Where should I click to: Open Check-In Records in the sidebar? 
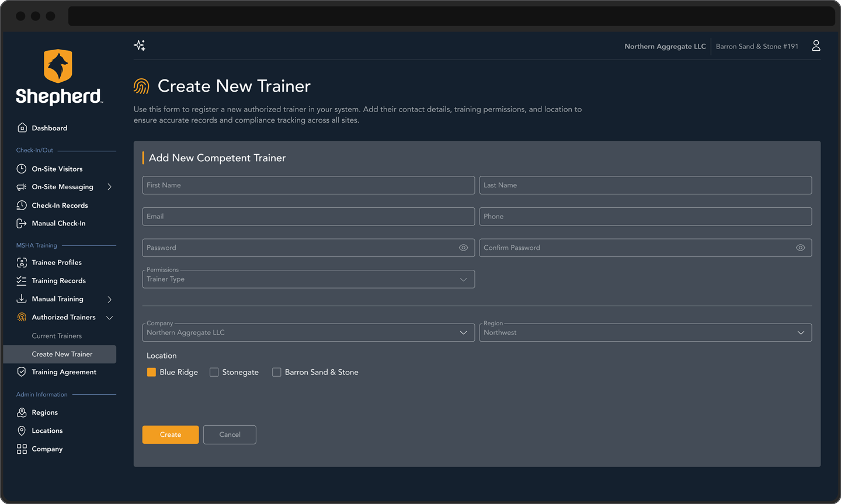coord(60,206)
